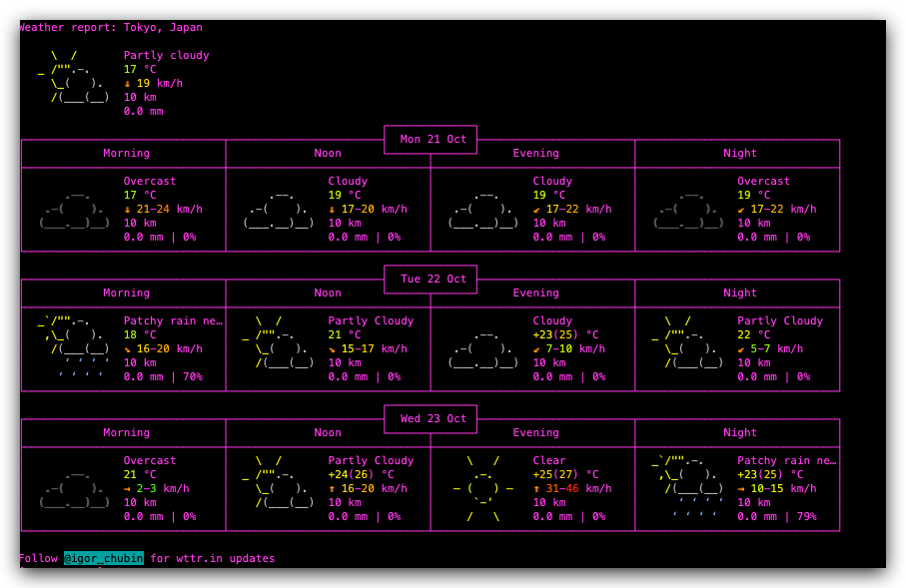Select 'Clear' condition for Wed 23 Oct Evening
The width and height of the screenshot is (906, 588).
click(549, 460)
